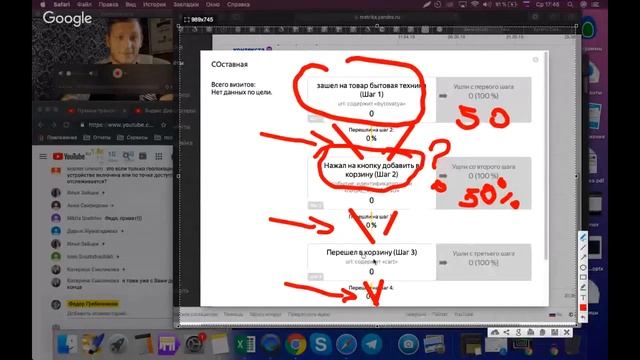Open Finder from the Dock

[67, 344]
